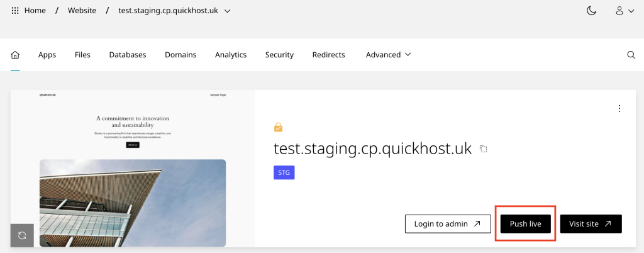
Task: Open the apps grid icon beside Home
Action: [x=15, y=11]
